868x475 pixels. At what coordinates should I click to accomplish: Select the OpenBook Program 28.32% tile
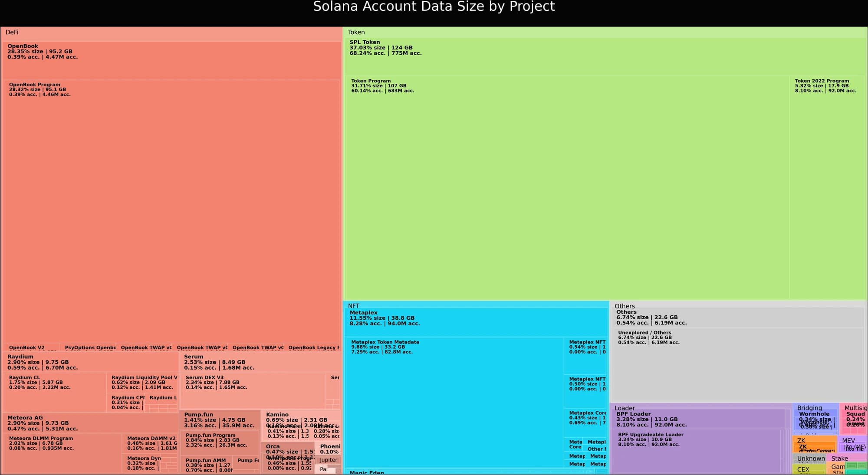171,211
